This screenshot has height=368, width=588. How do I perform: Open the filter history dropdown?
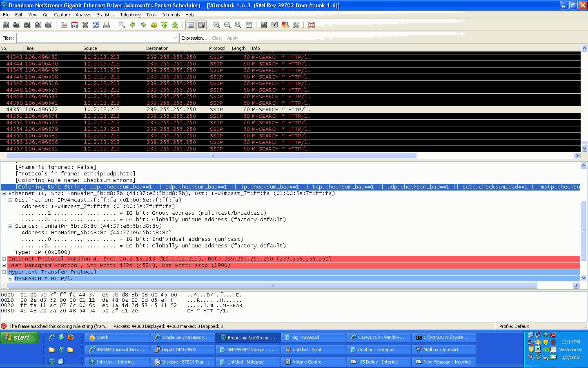[176, 38]
